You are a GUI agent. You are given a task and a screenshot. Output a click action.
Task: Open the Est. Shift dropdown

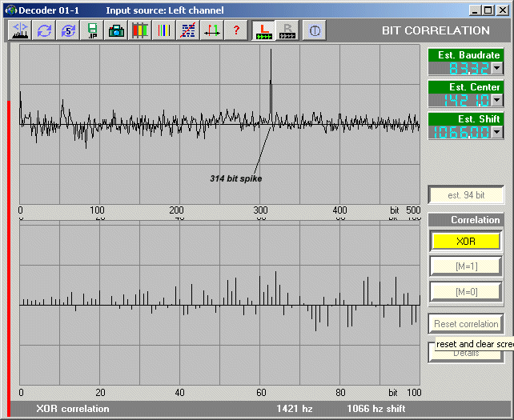(496, 132)
